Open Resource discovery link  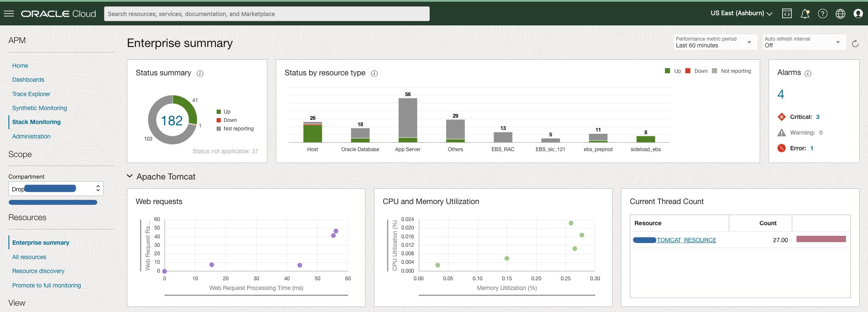38,271
